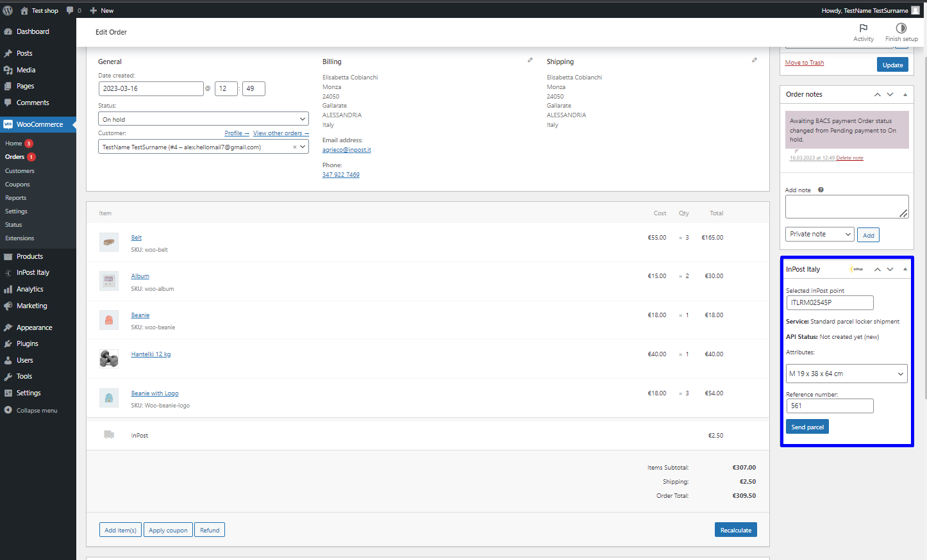Move Order notes panel down
The width and height of the screenshot is (927, 560).
[x=890, y=94]
